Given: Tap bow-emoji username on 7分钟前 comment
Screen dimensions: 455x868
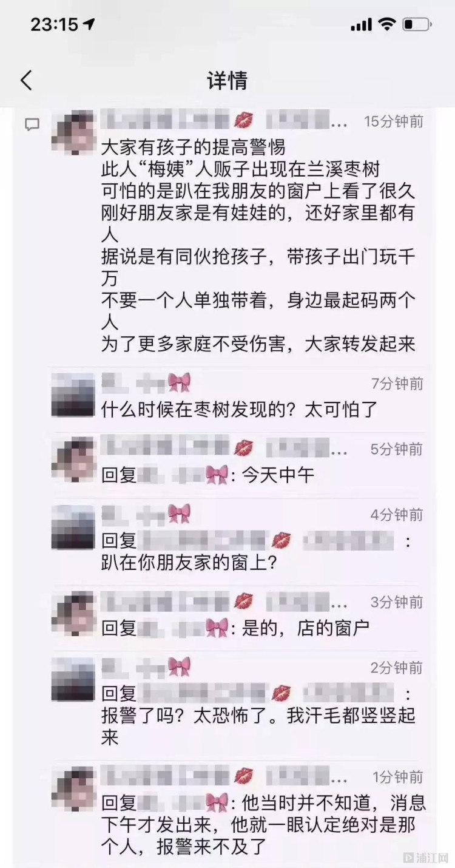Looking at the screenshot, I should 146,382.
